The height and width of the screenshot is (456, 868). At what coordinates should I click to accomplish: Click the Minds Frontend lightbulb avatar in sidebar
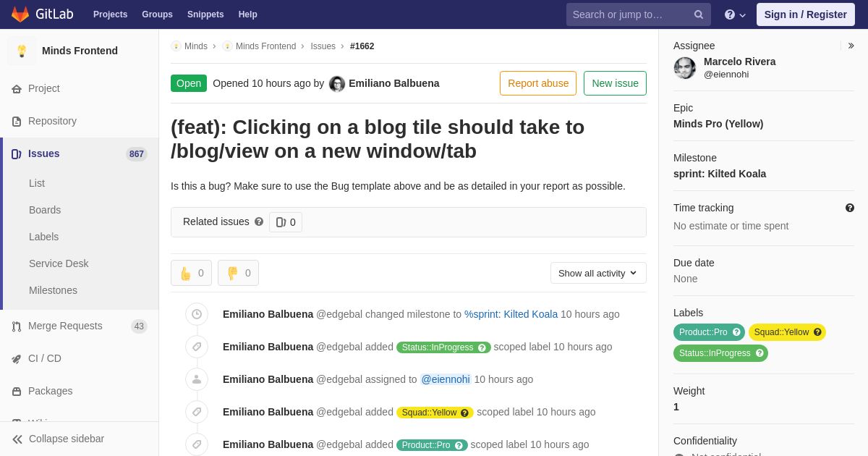(22, 51)
